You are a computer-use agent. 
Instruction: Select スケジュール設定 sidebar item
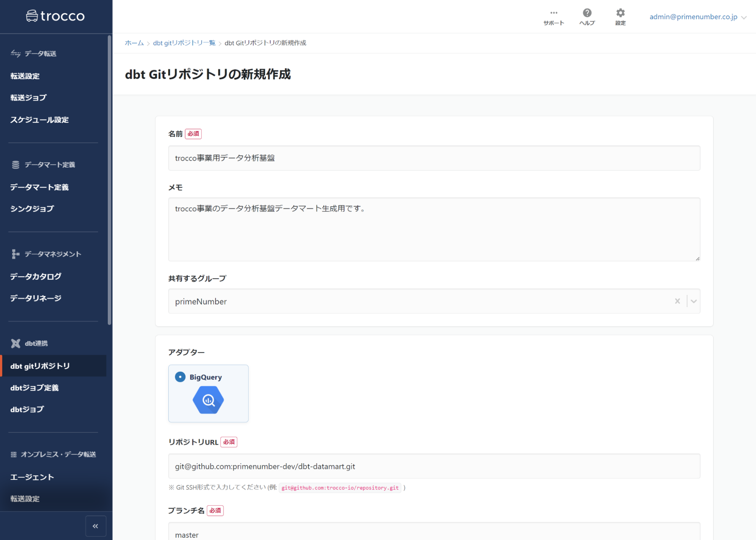click(39, 120)
